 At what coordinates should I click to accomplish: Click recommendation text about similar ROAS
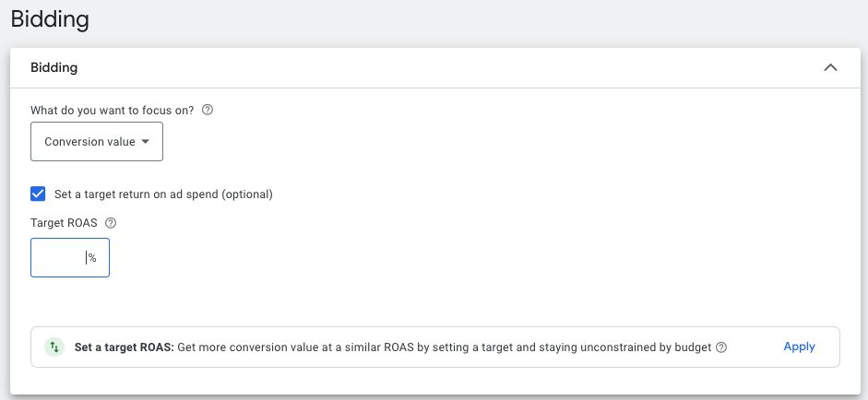(x=443, y=347)
